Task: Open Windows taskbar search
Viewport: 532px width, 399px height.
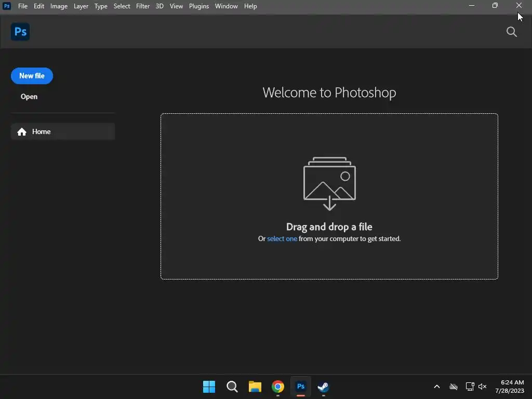Action: pyautogui.click(x=232, y=387)
